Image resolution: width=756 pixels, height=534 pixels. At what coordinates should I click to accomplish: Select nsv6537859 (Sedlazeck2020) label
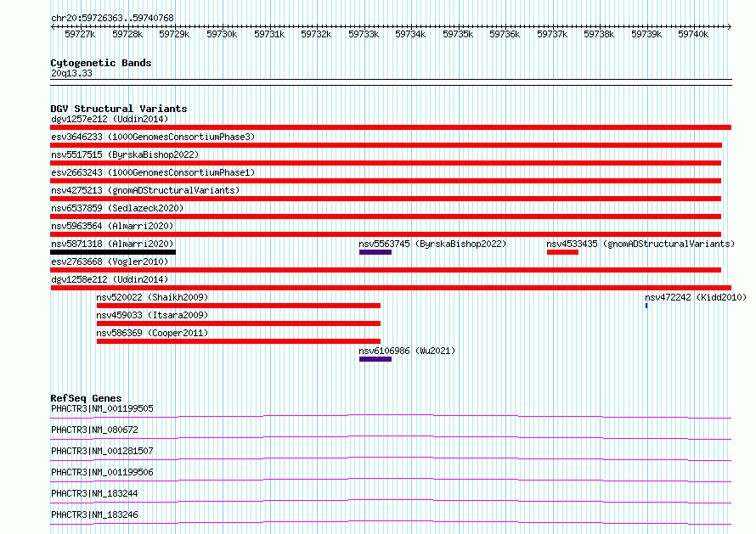click(x=117, y=208)
